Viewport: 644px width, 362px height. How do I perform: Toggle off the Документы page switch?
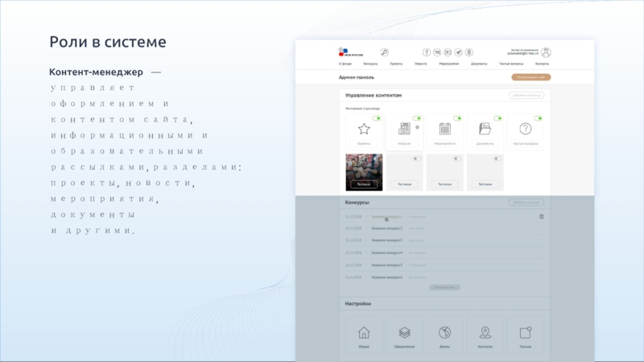497,118
